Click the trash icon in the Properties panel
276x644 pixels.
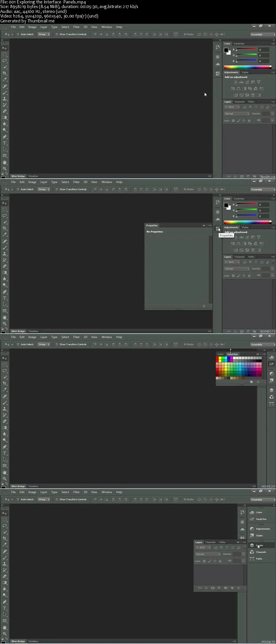coord(204,306)
